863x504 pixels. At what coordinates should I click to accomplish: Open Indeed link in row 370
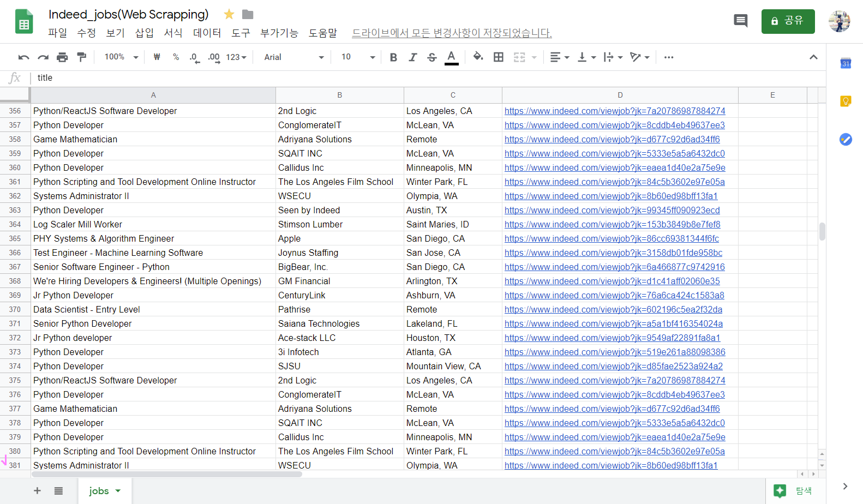(x=613, y=309)
